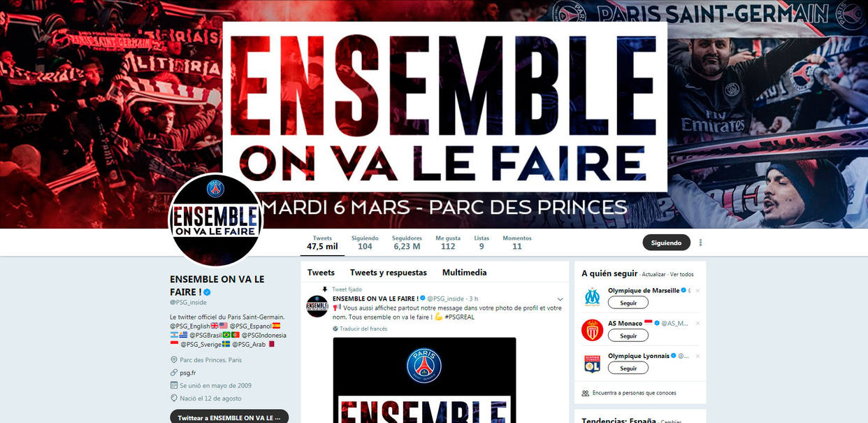Expand the pinned tweet options chevron
The image size is (868, 423).
tap(560, 299)
